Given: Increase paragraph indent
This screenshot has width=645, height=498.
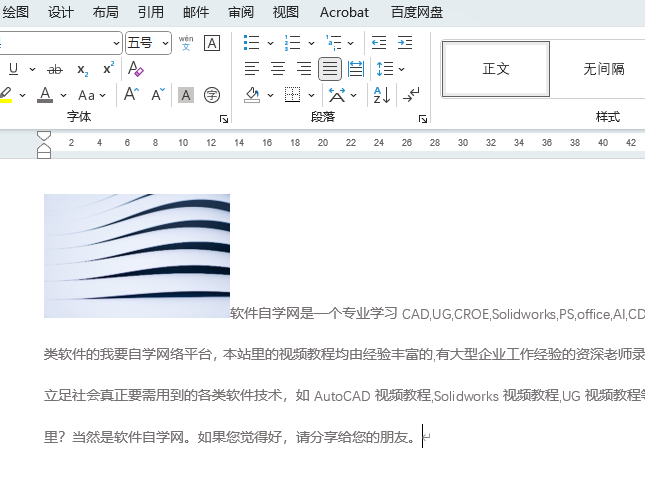Looking at the screenshot, I should click(405, 43).
